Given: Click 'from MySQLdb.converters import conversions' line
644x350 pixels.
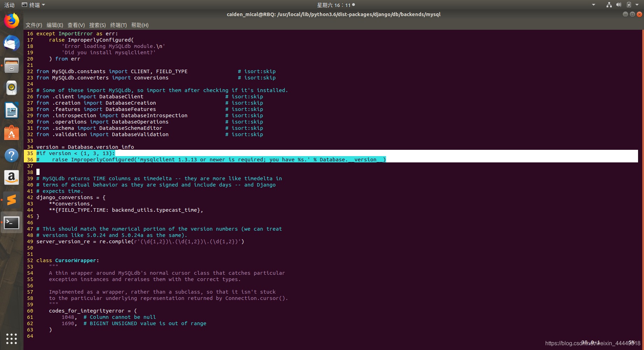Looking at the screenshot, I should click(103, 78).
